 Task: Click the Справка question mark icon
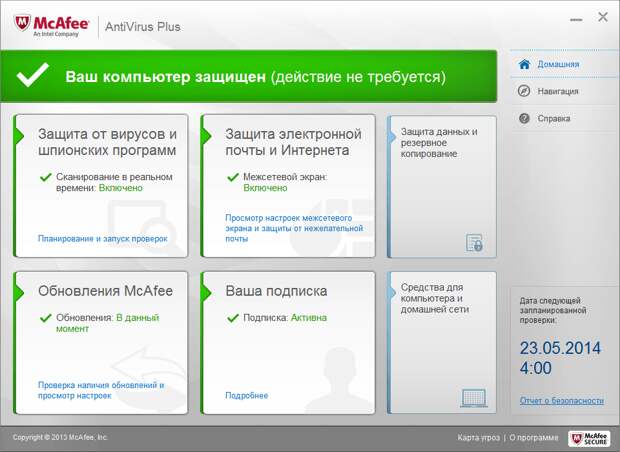524,118
